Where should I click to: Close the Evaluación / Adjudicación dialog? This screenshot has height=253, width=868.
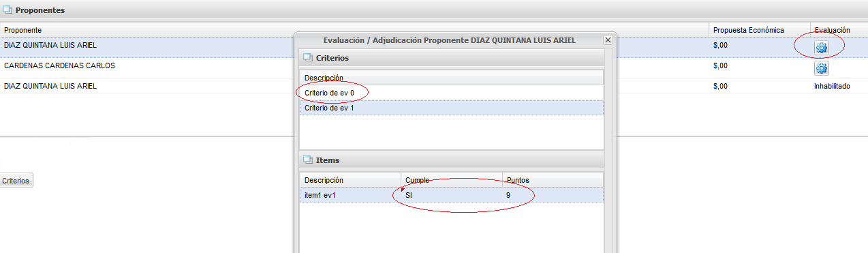608,40
